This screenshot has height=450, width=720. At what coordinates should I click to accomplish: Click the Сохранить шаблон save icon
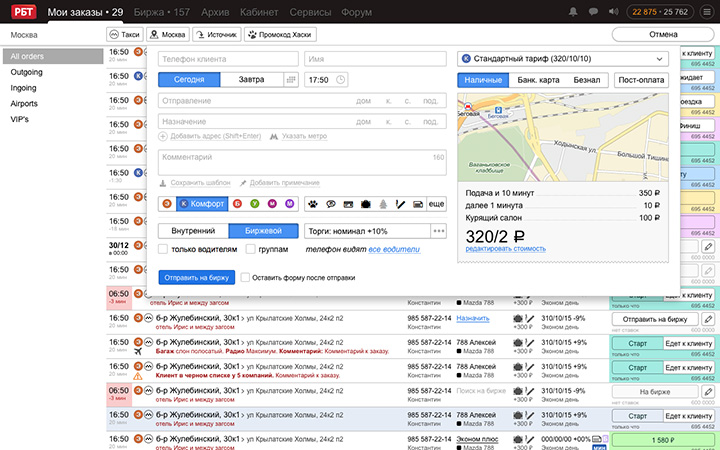[x=163, y=183]
